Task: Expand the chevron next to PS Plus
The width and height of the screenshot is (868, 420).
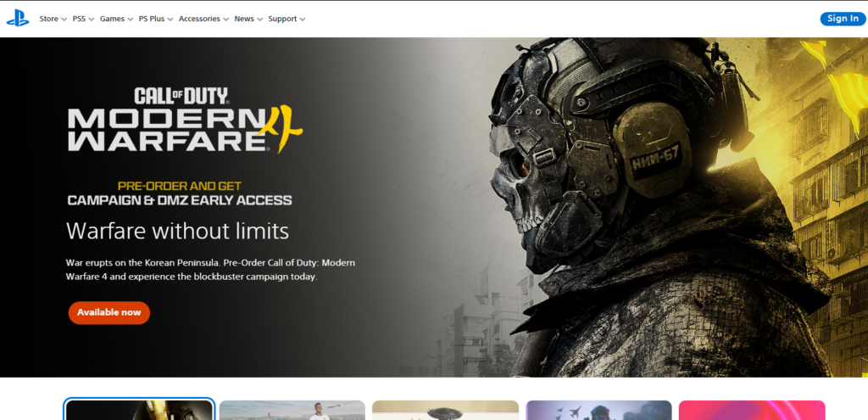Action: [x=170, y=20]
